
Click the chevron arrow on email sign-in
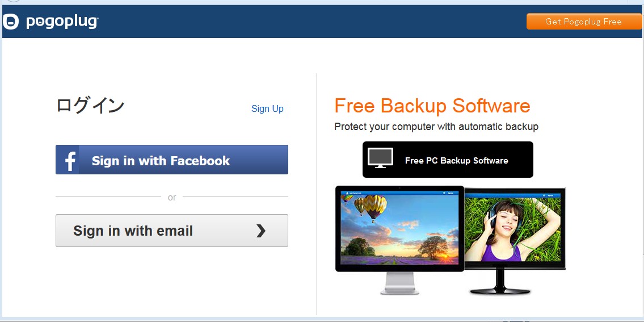[x=261, y=231]
